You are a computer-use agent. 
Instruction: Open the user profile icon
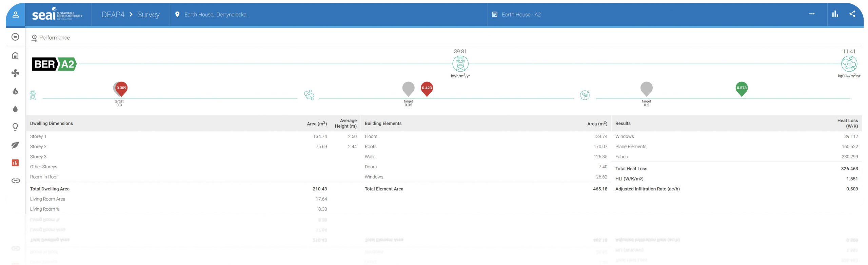click(15, 15)
